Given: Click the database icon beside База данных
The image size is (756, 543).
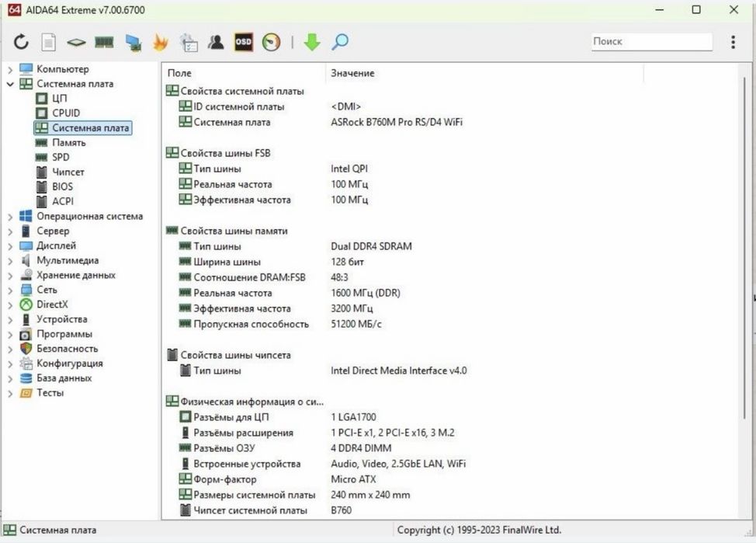Looking at the screenshot, I should (x=26, y=378).
